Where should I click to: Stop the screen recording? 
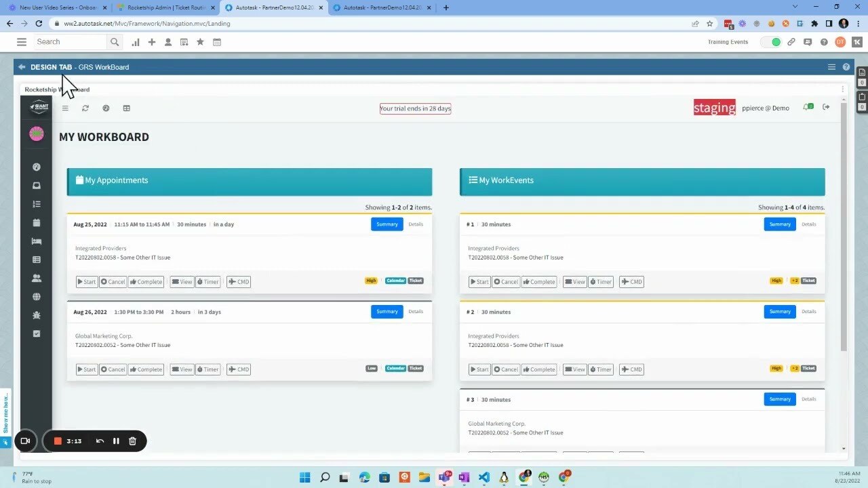[58, 441]
